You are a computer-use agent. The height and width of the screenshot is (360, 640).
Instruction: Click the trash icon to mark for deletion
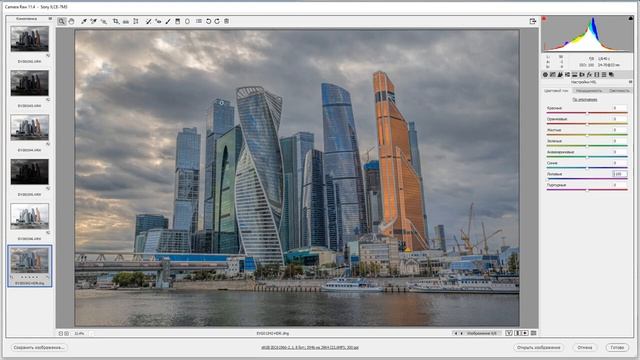[227, 21]
